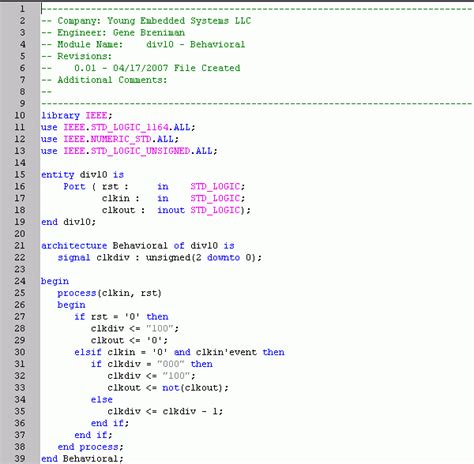Click line number 20 in the gutter
Viewport: 474px width, 464px height.
click(x=20, y=234)
